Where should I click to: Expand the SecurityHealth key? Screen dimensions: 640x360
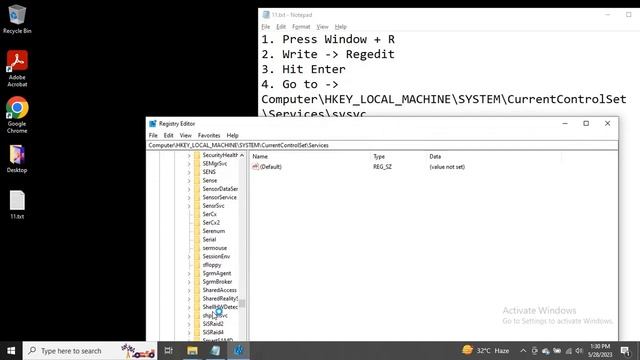click(189, 156)
